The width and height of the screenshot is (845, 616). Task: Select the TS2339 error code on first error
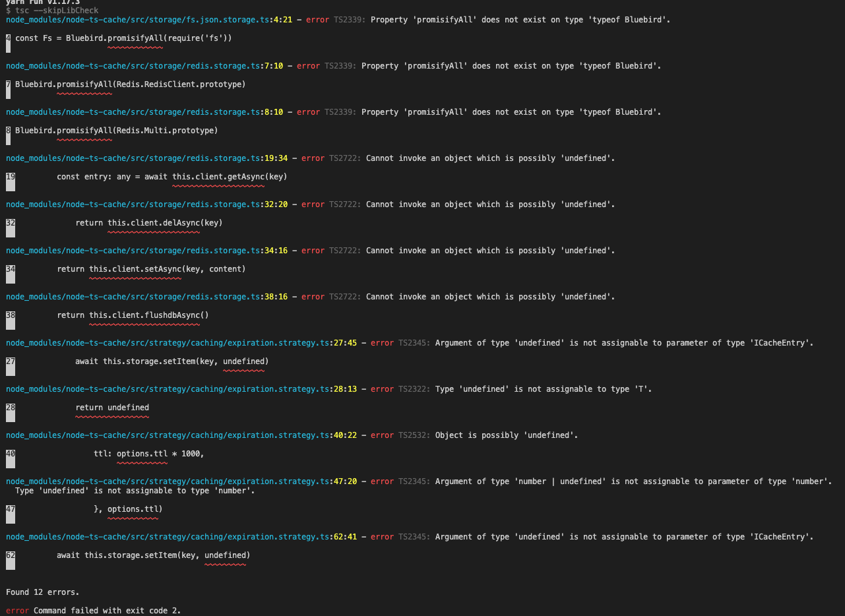point(346,19)
